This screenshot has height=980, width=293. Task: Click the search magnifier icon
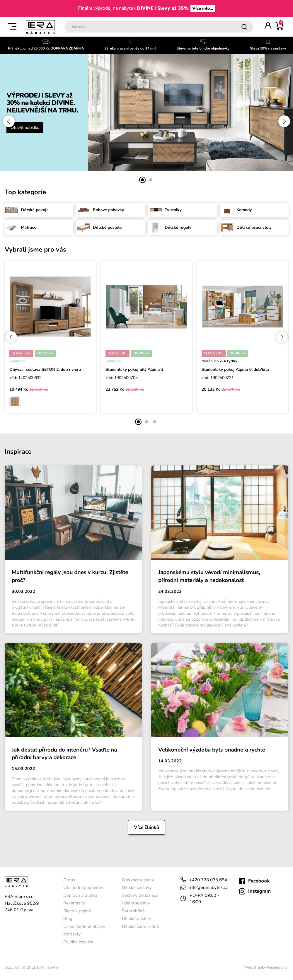[x=244, y=27]
